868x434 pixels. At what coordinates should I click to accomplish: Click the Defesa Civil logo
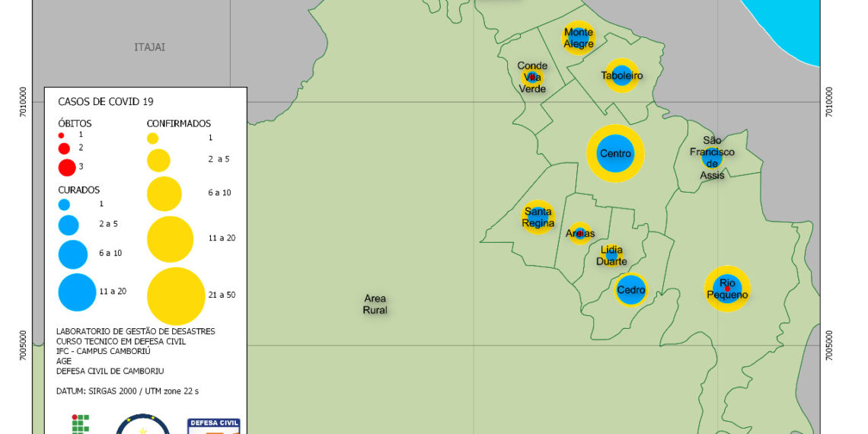(x=214, y=426)
